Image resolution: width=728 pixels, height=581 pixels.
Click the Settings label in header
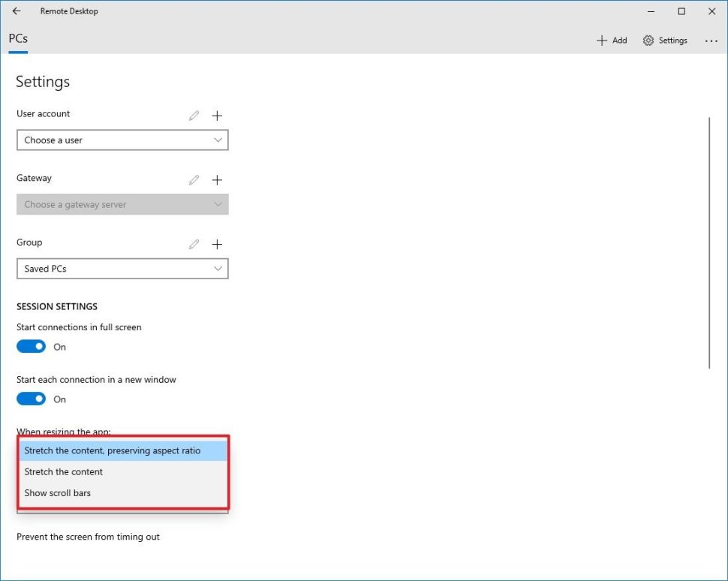coord(672,41)
